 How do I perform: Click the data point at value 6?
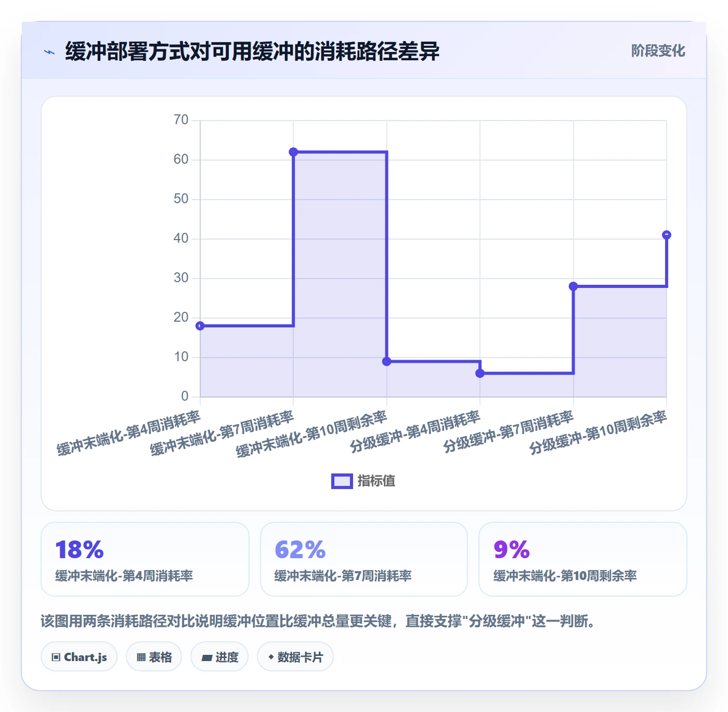tap(480, 373)
